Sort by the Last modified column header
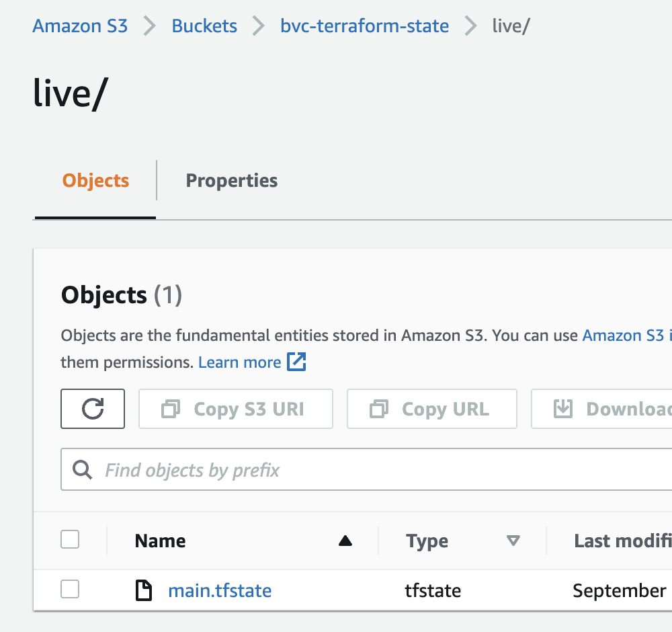 (622, 541)
